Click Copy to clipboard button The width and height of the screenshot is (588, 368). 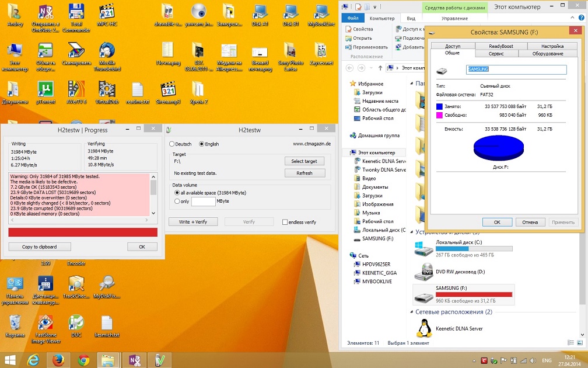(40, 247)
